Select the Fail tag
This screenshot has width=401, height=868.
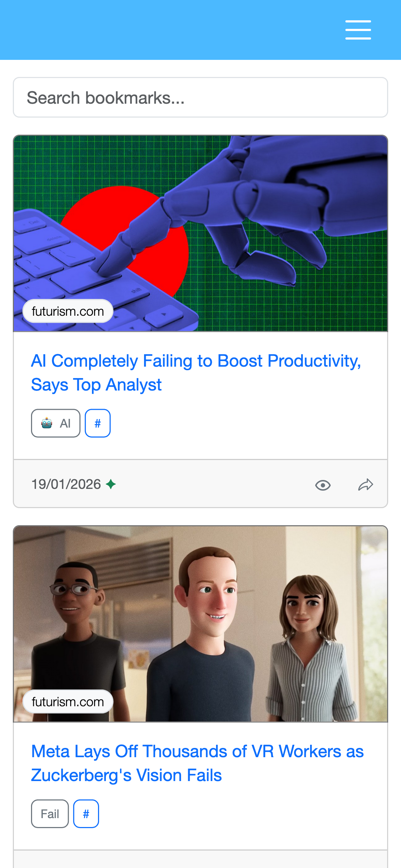(x=50, y=814)
